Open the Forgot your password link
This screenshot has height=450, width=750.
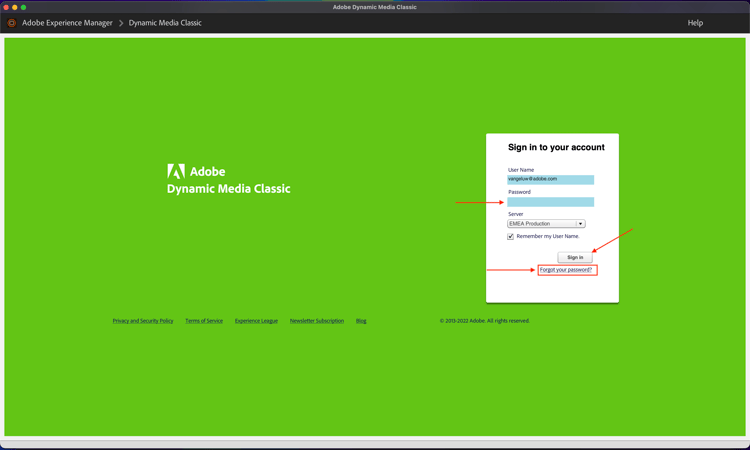tap(566, 270)
